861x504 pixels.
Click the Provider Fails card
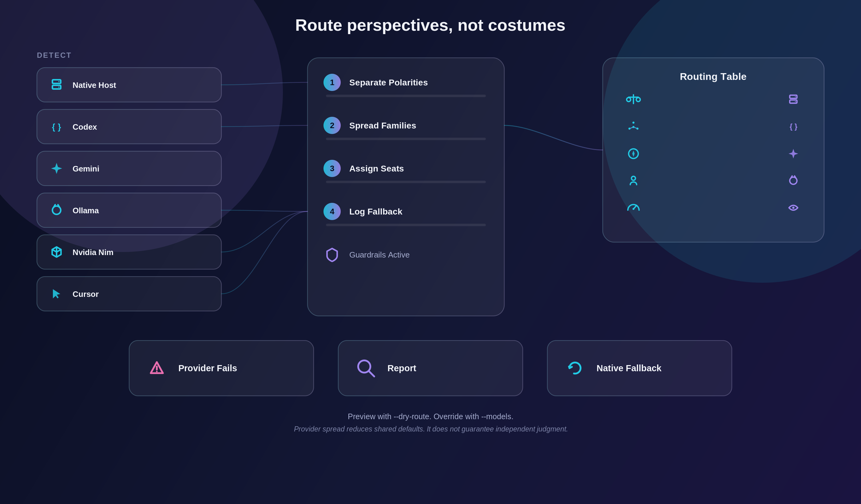tap(221, 368)
